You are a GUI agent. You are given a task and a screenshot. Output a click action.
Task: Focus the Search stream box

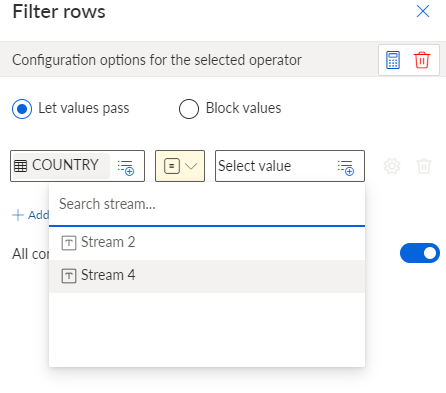[x=207, y=204]
